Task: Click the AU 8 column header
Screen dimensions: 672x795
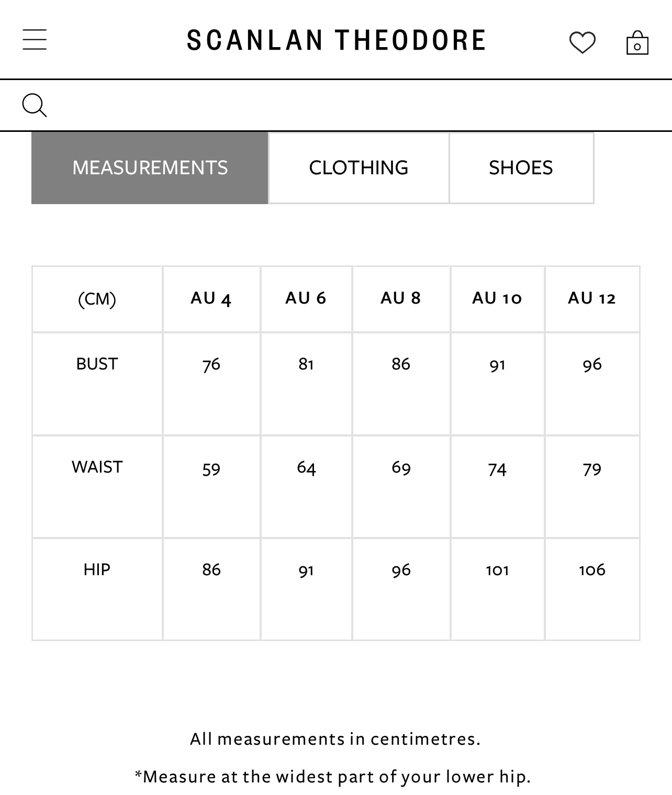Action: pyautogui.click(x=401, y=298)
